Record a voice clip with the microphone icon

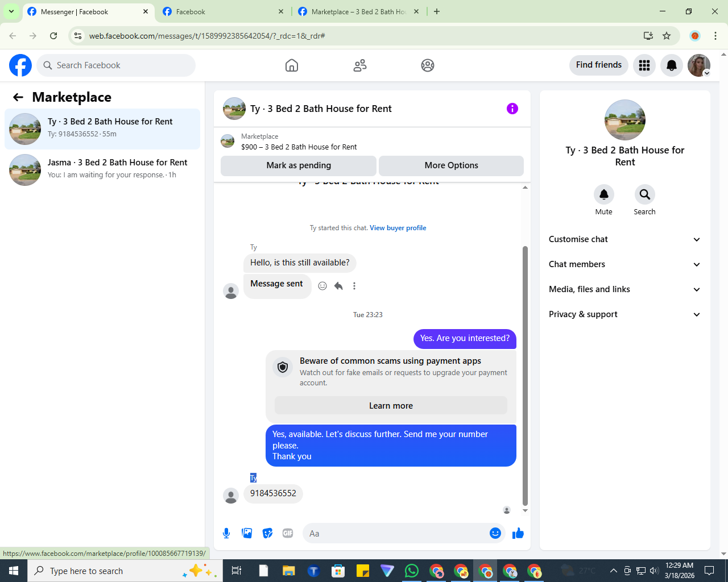click(x=226, y=533)
